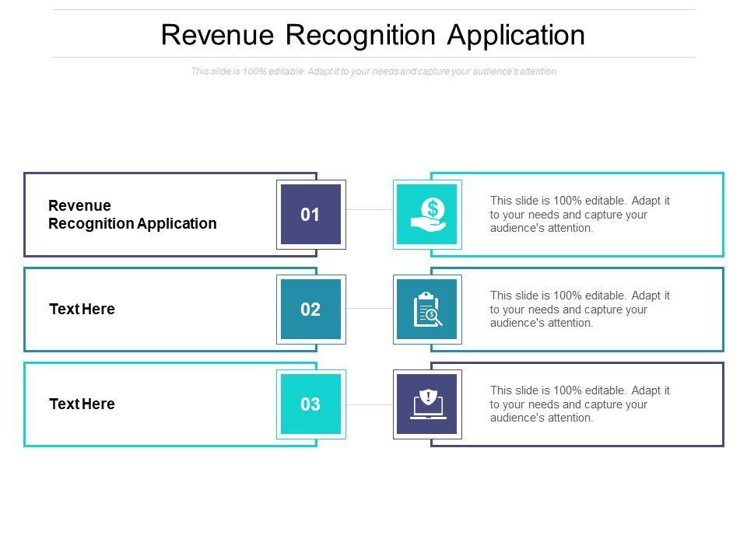Select the horizontal line above the slide title
747x560 pixels.
[x=373, y=9]
